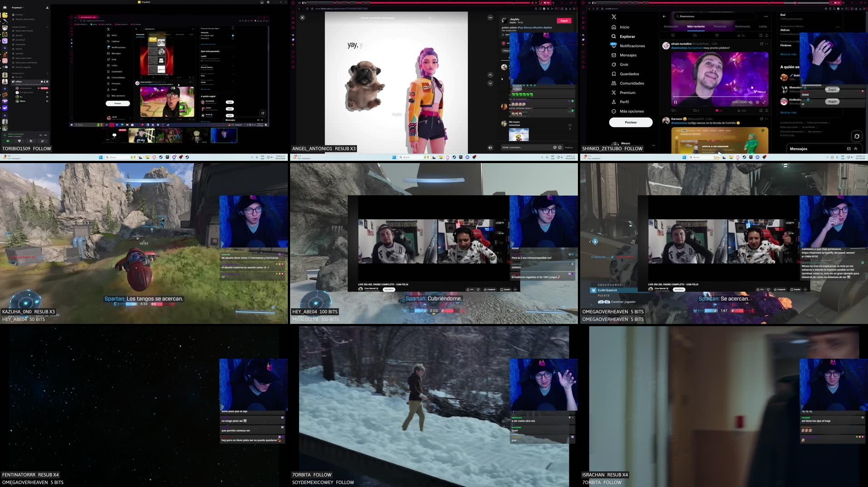Switch to the Multimedia search tab on X
868x487 pixels.
(x=742, y=26)
